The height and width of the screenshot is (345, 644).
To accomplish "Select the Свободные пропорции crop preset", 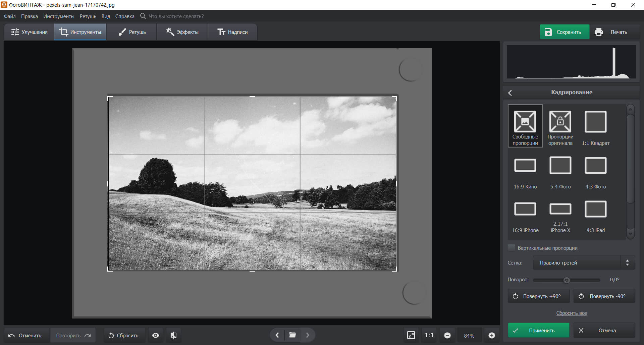I will [525, 126].
